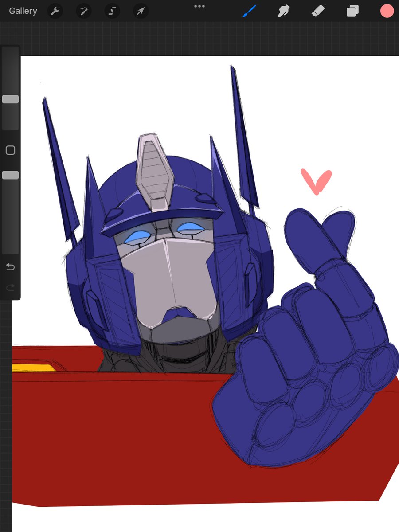The width and height of the screenshot is (399, 532).
Task: Select the Brush tool
Action: coord(250,11)
